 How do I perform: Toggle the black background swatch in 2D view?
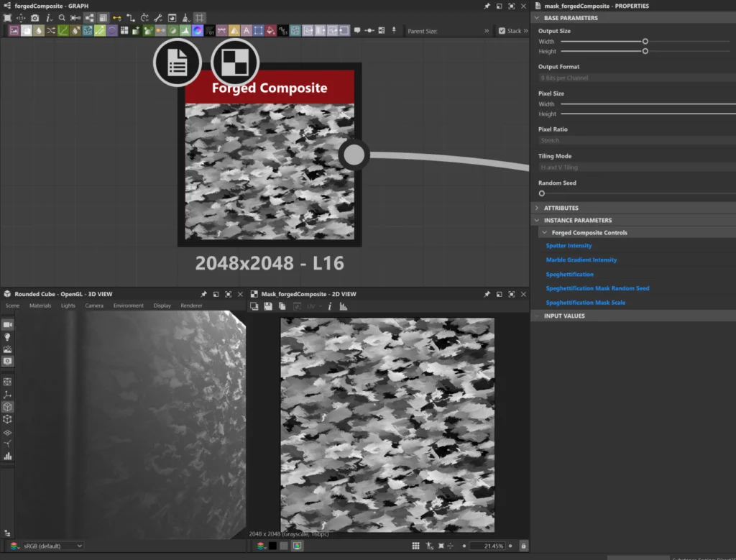(x=272, y=546)
